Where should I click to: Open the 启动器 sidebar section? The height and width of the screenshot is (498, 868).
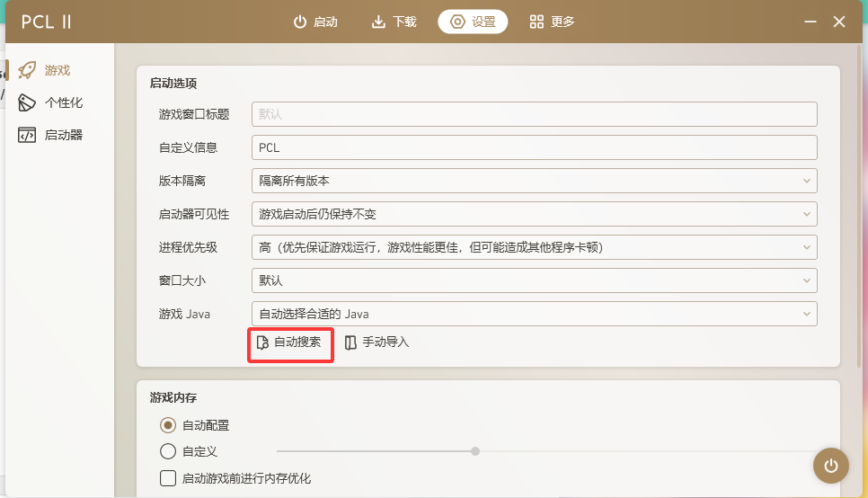coord(60,135)
